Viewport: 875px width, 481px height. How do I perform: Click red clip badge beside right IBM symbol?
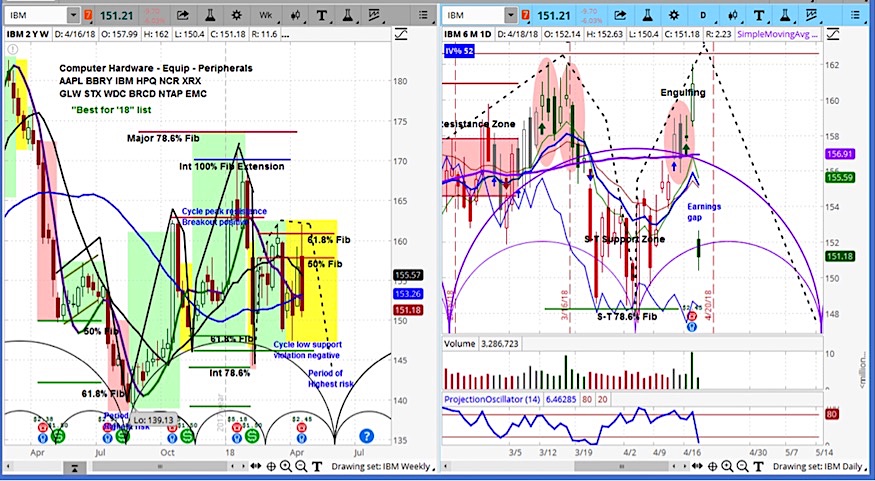[x=525, y=15]
